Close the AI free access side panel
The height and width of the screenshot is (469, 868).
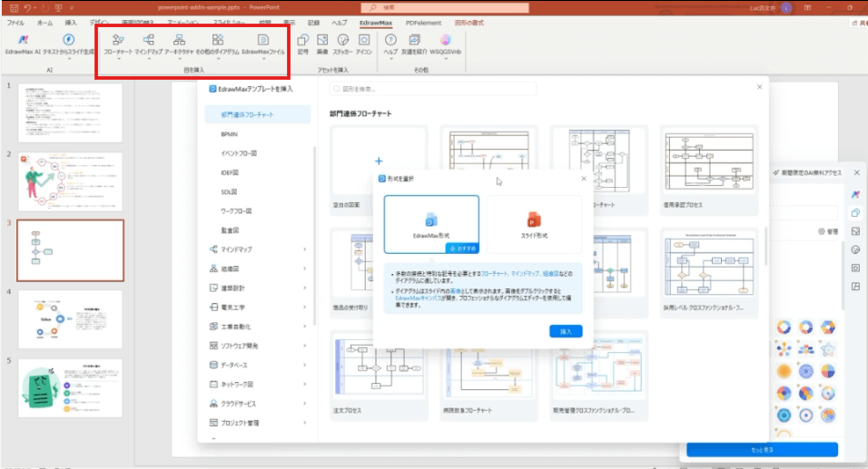pos(856,172)
